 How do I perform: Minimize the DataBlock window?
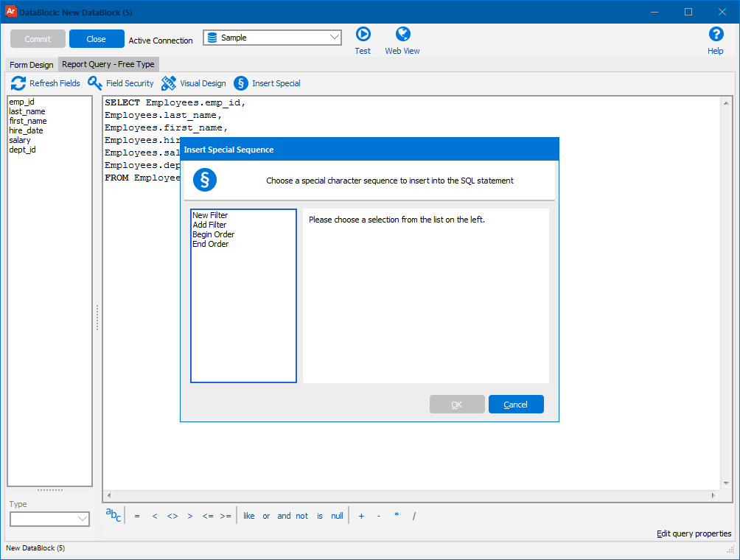click(654, 12)
